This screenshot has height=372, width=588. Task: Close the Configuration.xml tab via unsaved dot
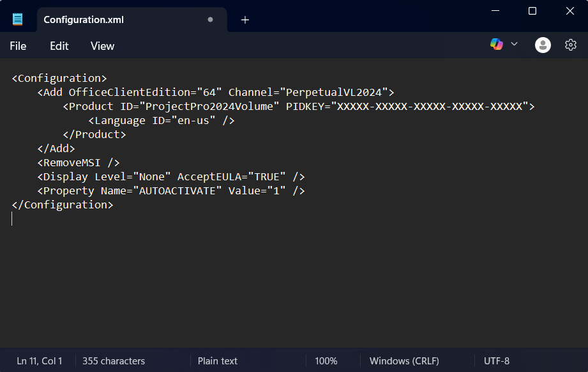coord(210,20)
